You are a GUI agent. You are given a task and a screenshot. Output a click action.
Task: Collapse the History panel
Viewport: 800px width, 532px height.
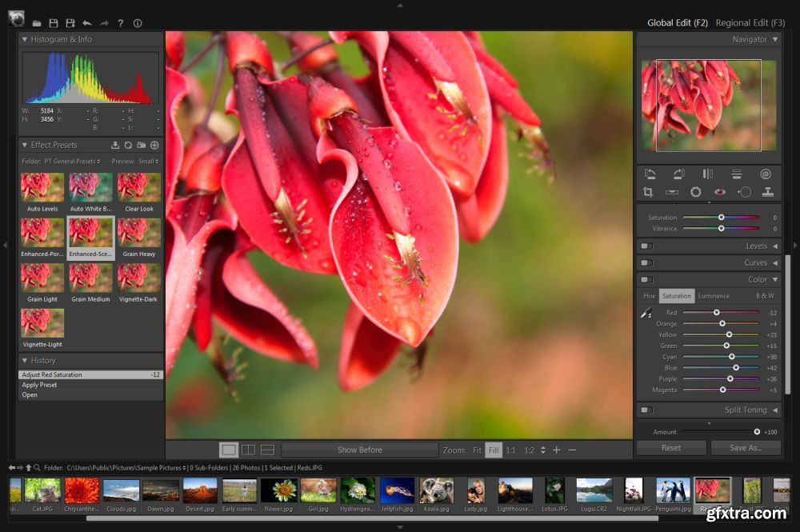tap(25, 361)
